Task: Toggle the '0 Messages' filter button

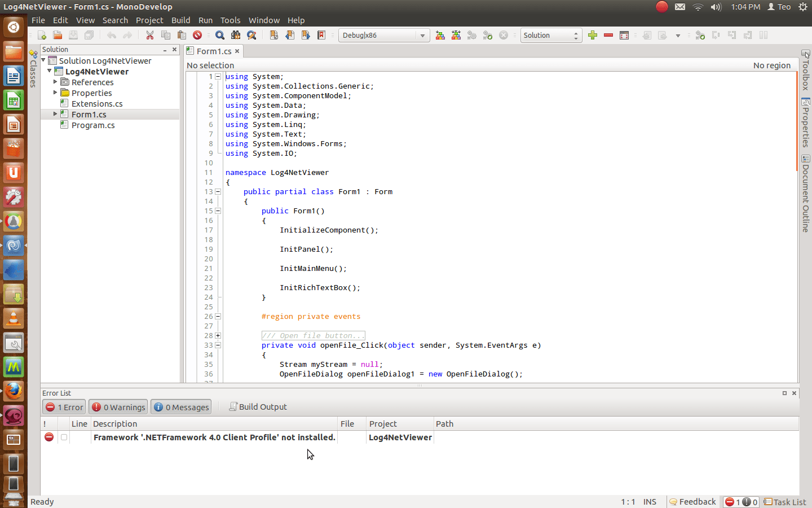Action: [x=181, y=407]
